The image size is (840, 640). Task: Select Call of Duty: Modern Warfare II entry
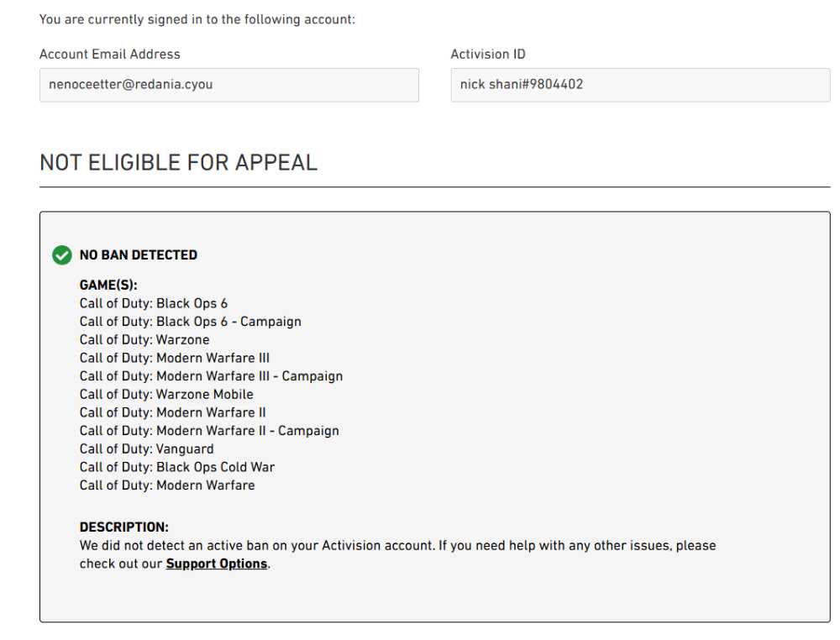pos(172,412)
